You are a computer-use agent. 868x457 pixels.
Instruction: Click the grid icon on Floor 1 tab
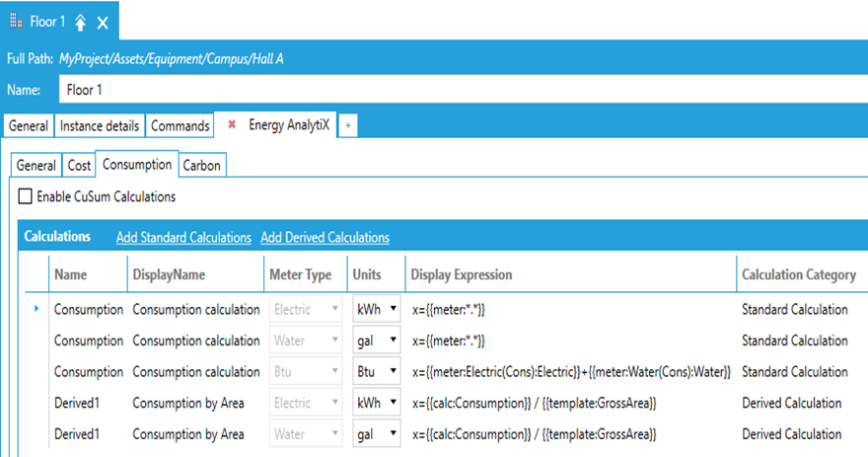point(16,22)
